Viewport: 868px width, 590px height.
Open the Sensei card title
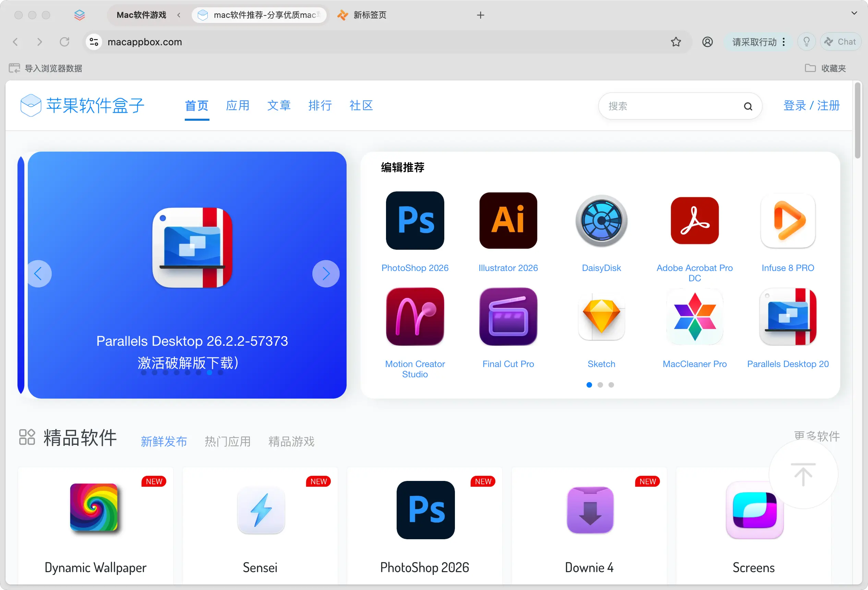click(x=260, y=567)
